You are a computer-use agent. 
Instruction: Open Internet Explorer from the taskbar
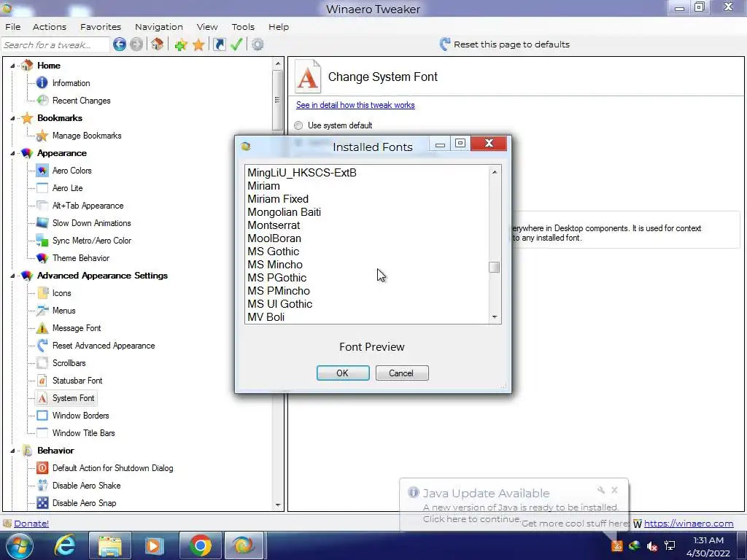[65, 545]
